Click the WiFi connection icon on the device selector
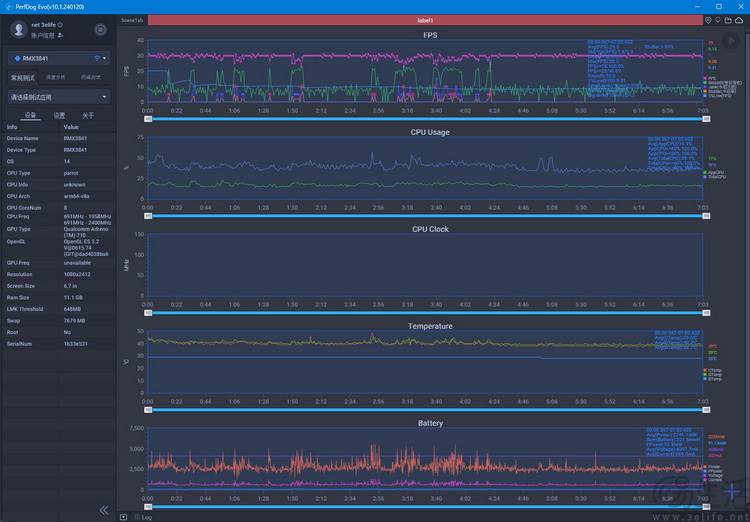 tap(97, 58)
